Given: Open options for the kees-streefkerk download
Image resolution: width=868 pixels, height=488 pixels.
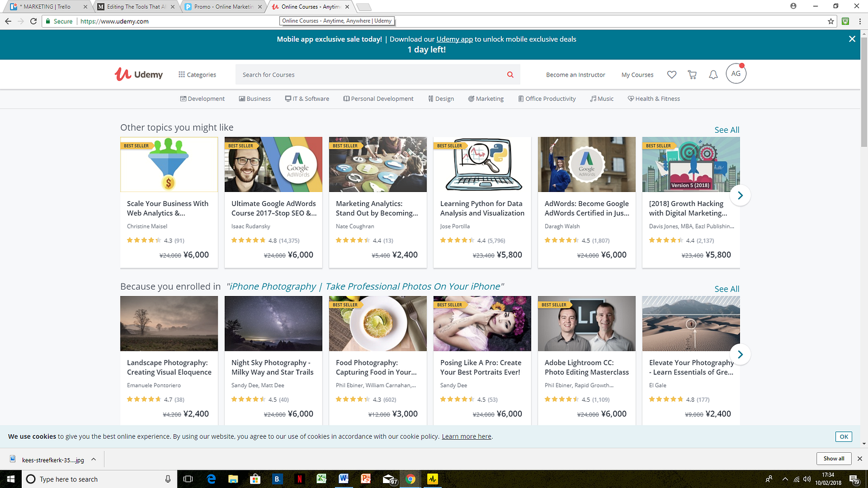Looking at the screenshot, I should 93,459.
